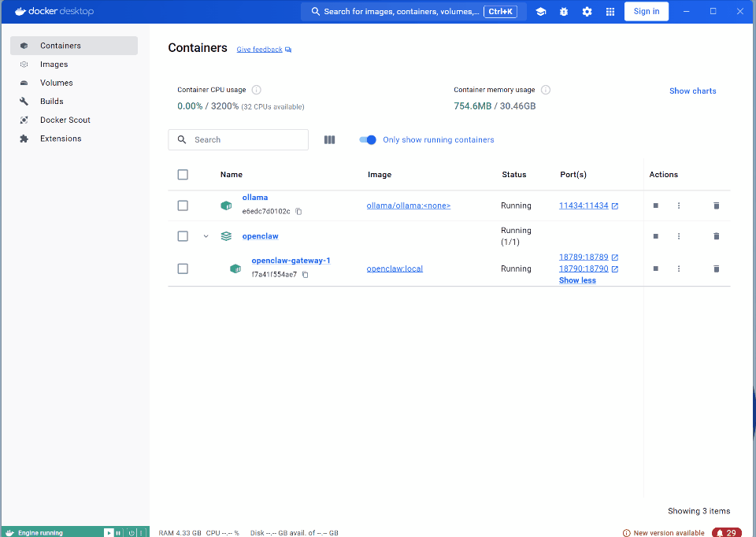This screenshot has width=756, height=537.
Task: Copy the ollama container ID
Action: pyautogui.click(x=299, y=211)
